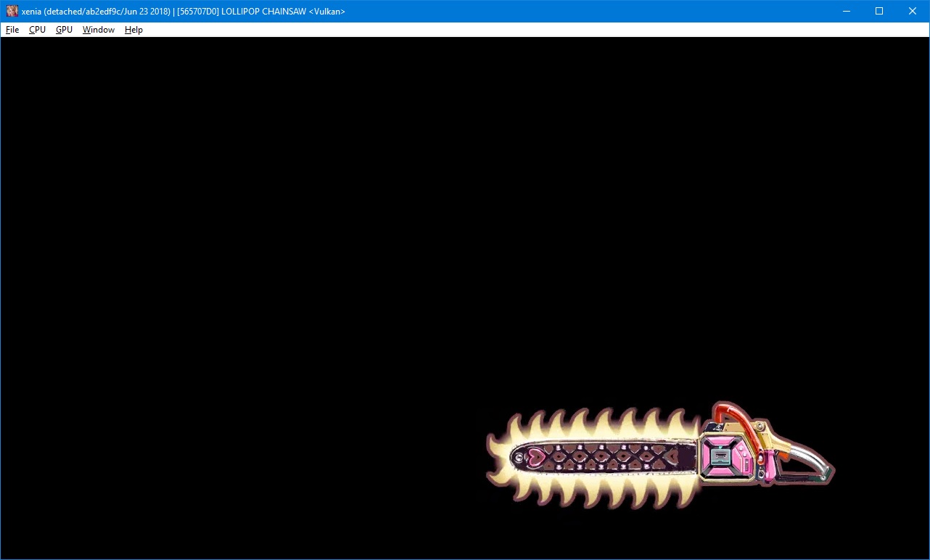This screenshot has height=560, width=930.
Task: Open the Window menu
Action: [x=98, y=30]
